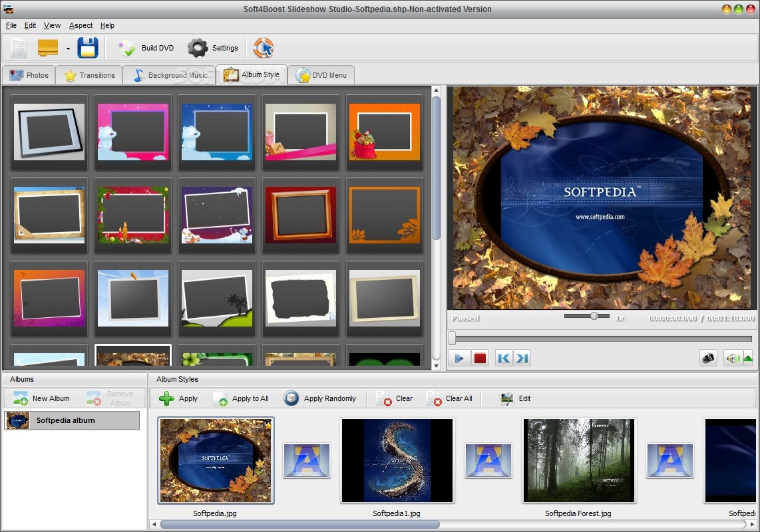Screen dimensions: 760x532
Task: Open the Aspect menu
Action: (x=81, y=26)
